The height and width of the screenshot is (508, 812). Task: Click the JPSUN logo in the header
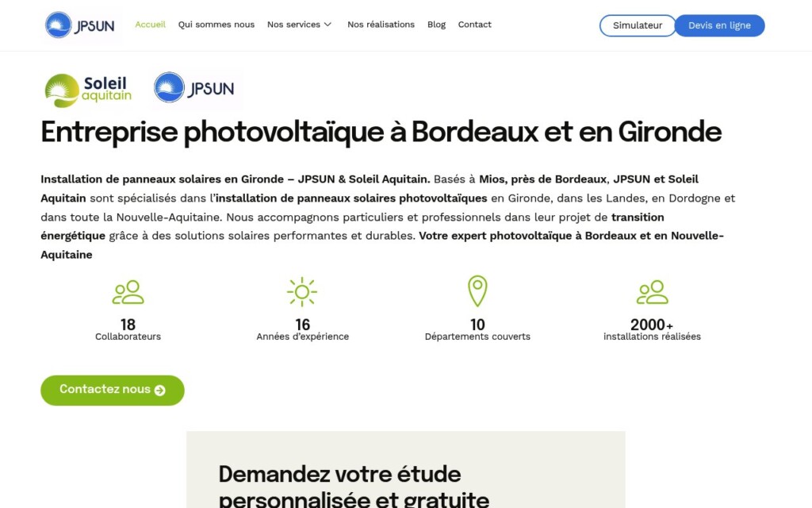click(81, 25)
